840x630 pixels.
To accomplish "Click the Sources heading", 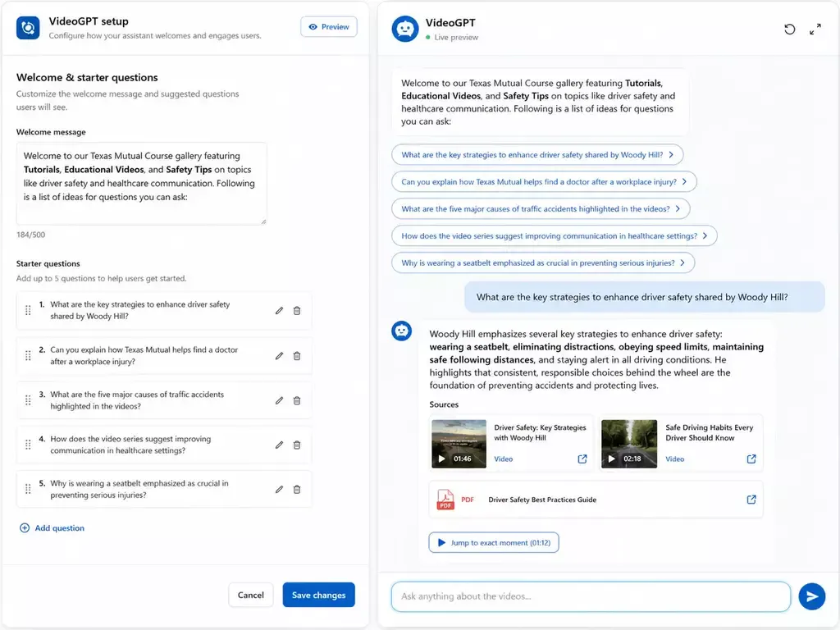I will [444, 404].
